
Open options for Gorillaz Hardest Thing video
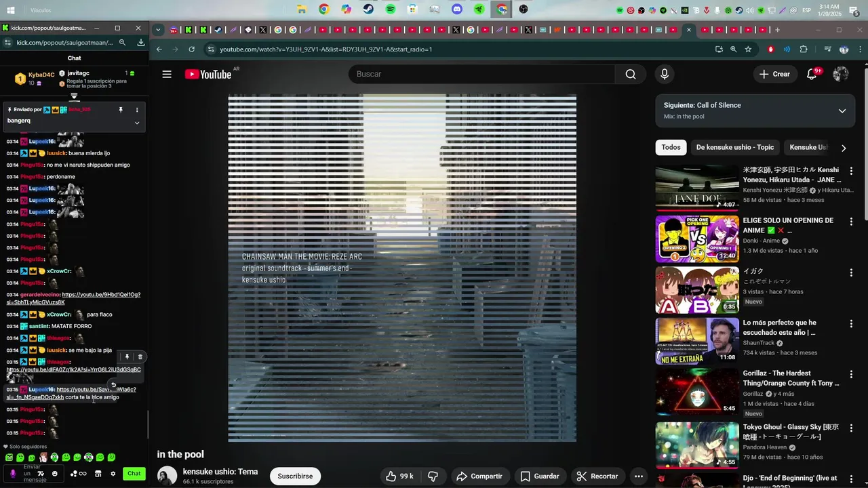(851, 374)
